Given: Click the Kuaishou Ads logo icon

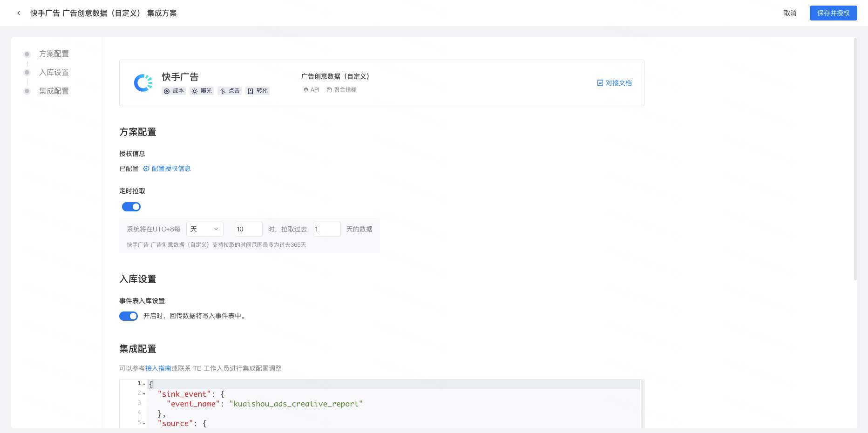Looking at the screenshot, I should tap(143, 83).
